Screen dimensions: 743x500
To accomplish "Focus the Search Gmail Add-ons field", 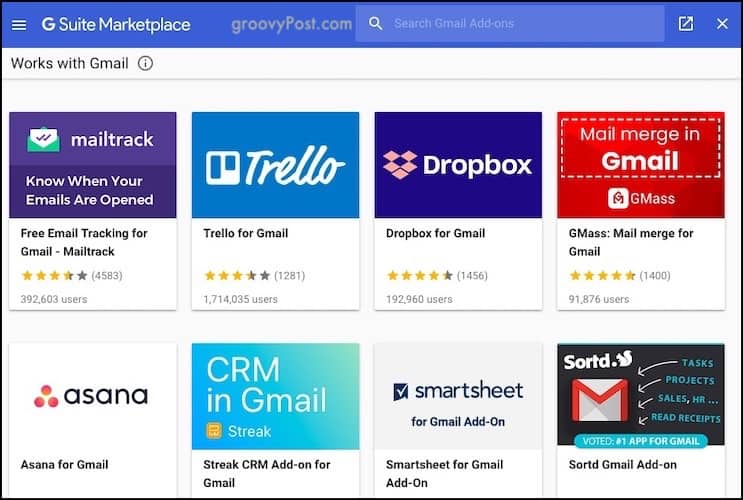I will tap(509, 23).
